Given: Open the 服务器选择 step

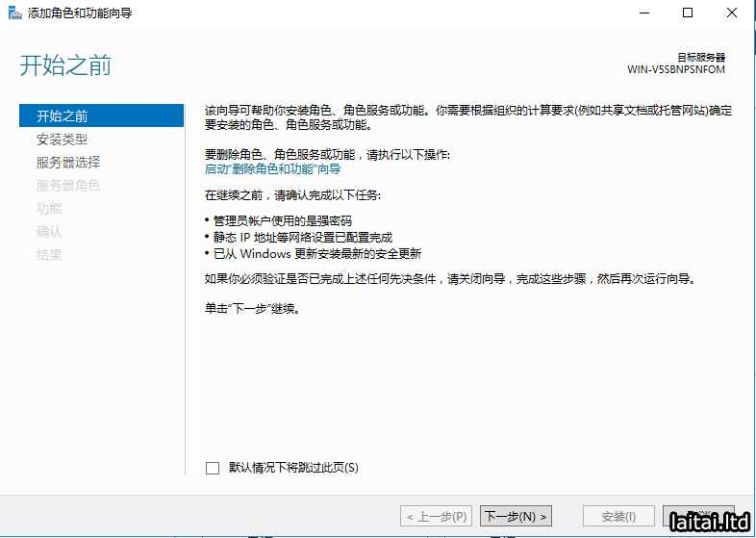Looking at the screenshot, I should 68,163.
